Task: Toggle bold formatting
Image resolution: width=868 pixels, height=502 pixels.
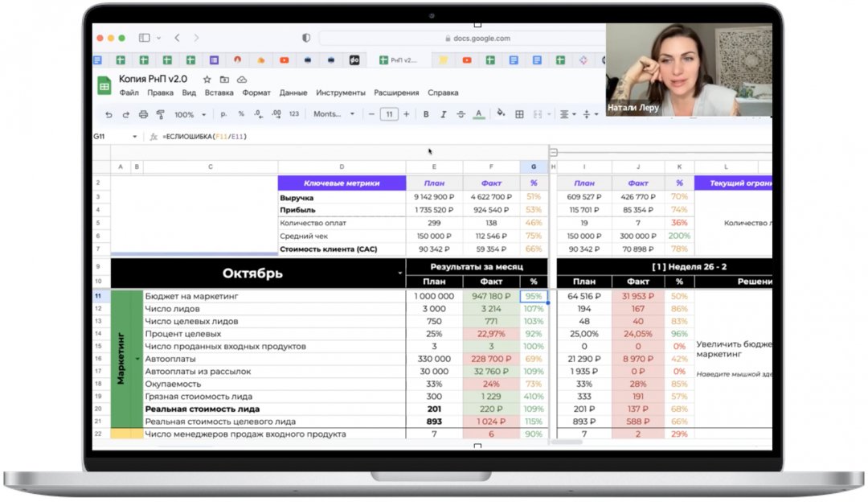Action: coord(426,114)
